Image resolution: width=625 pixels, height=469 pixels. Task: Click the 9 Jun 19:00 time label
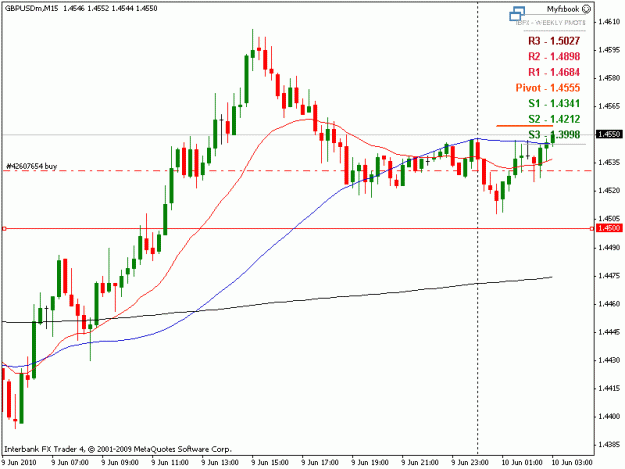tap(370, 463)
